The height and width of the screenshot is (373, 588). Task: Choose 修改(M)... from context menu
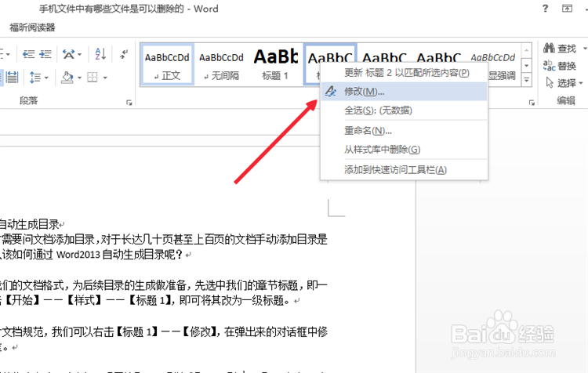(x=405, y=92)
